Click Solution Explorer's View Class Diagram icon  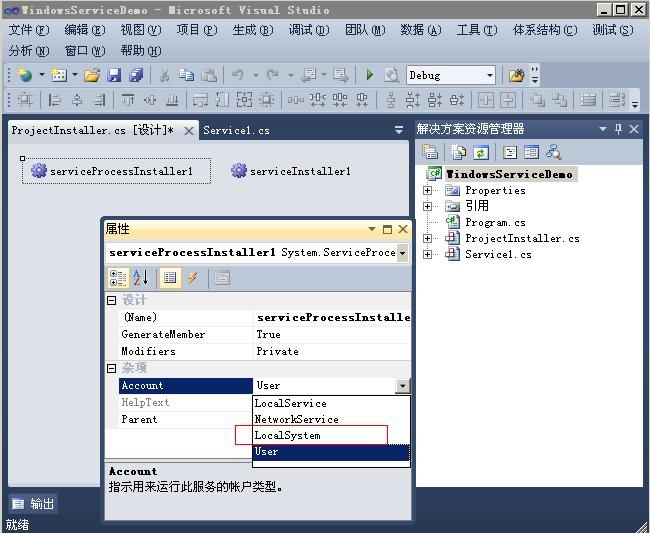553,153
